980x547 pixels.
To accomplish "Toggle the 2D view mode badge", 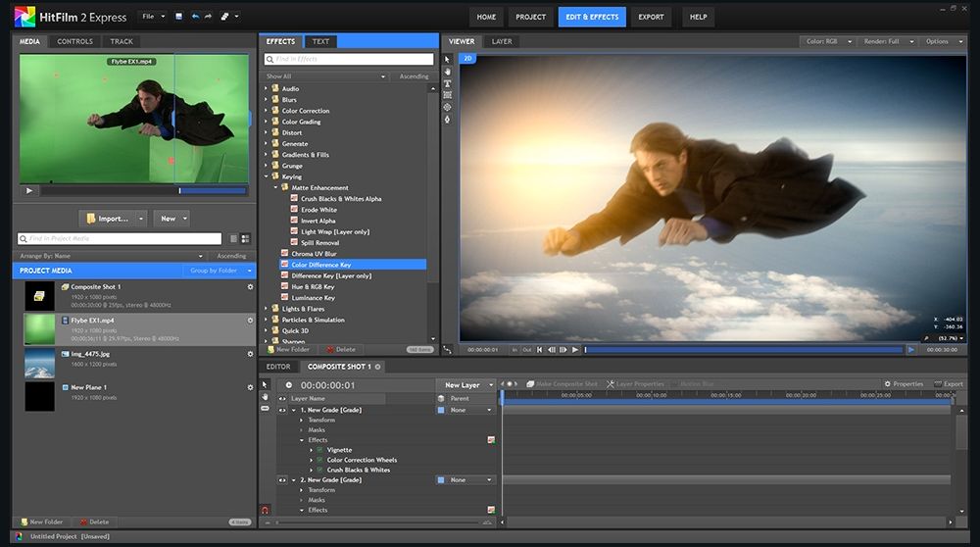I will [467, 59].
